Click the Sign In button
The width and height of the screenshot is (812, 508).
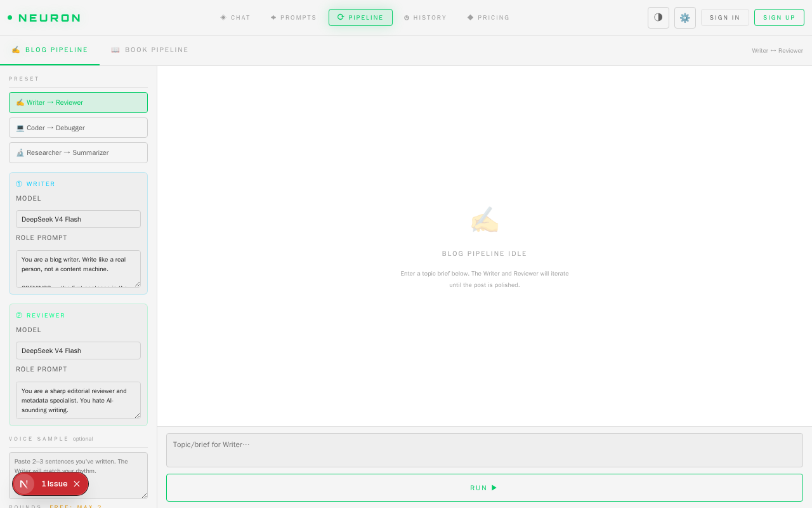725,18
